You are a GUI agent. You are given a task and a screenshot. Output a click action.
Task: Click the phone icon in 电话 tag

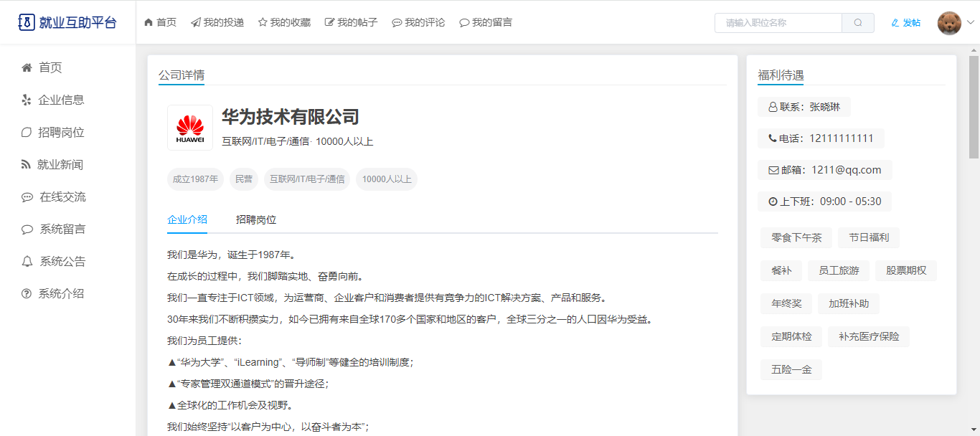(773, 138)
